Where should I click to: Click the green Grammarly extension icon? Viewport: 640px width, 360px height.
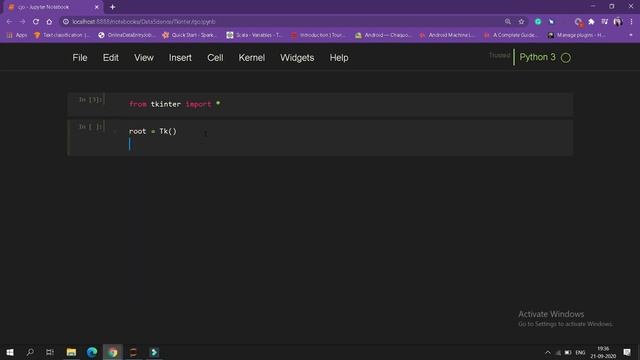click(538, 22)
